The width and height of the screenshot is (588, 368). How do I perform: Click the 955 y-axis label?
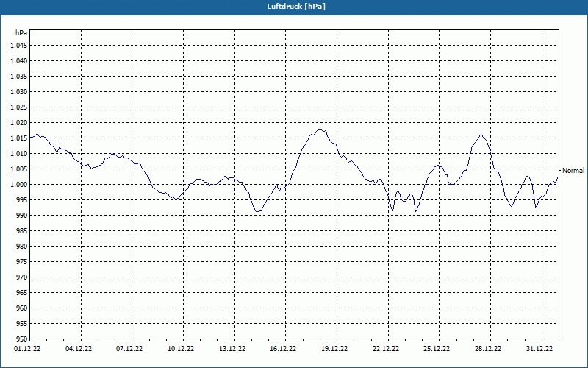click(22, 324)
